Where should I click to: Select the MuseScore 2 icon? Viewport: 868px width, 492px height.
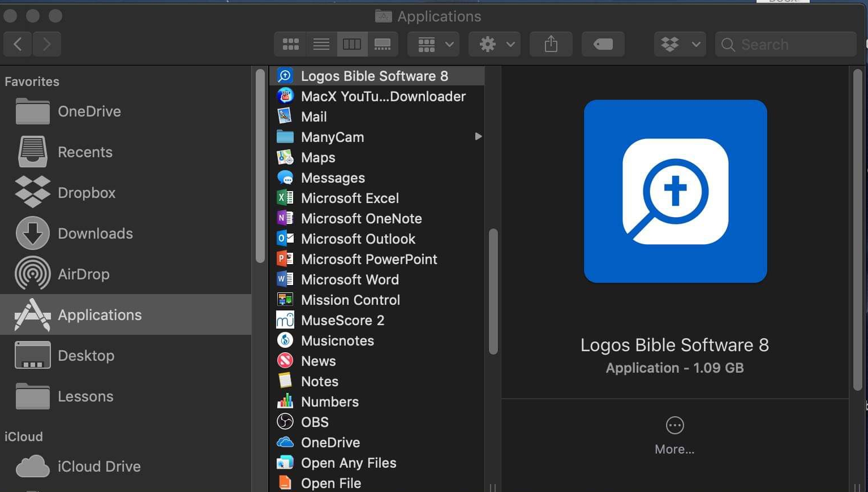[x=285, y=320]
